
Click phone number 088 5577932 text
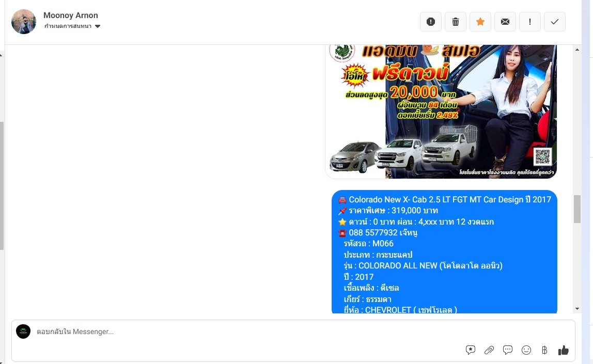point(373,232)
